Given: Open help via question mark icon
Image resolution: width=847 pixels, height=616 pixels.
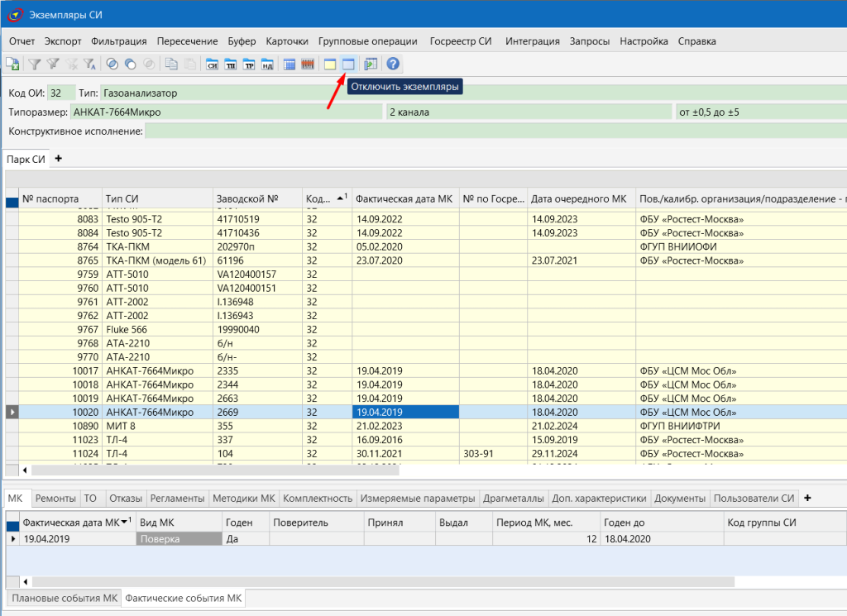Looking at the screenshot, I should (393, 64).
